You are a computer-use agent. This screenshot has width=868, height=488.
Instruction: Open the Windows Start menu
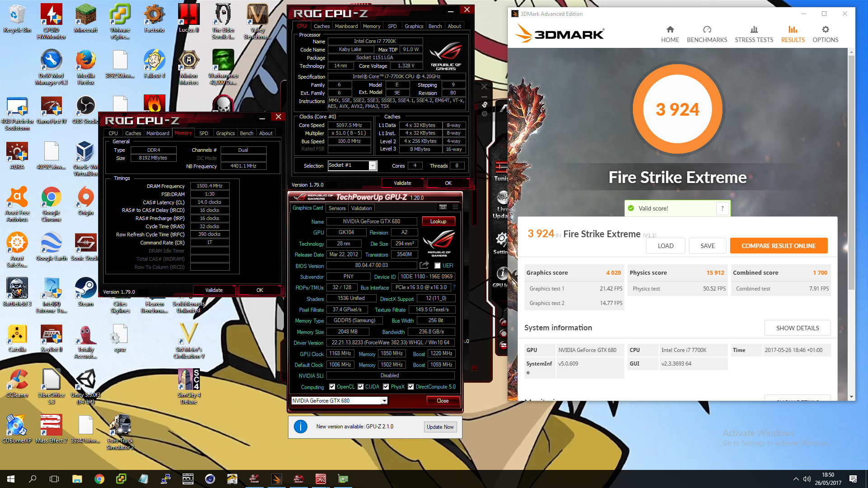(x=11, y=479)
